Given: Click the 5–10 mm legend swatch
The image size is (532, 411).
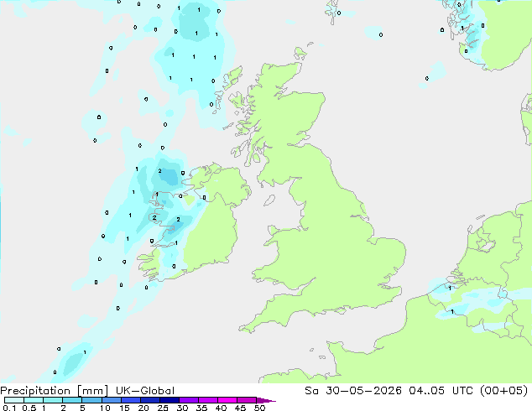Looking at the screenshot, I should (91, 400).
